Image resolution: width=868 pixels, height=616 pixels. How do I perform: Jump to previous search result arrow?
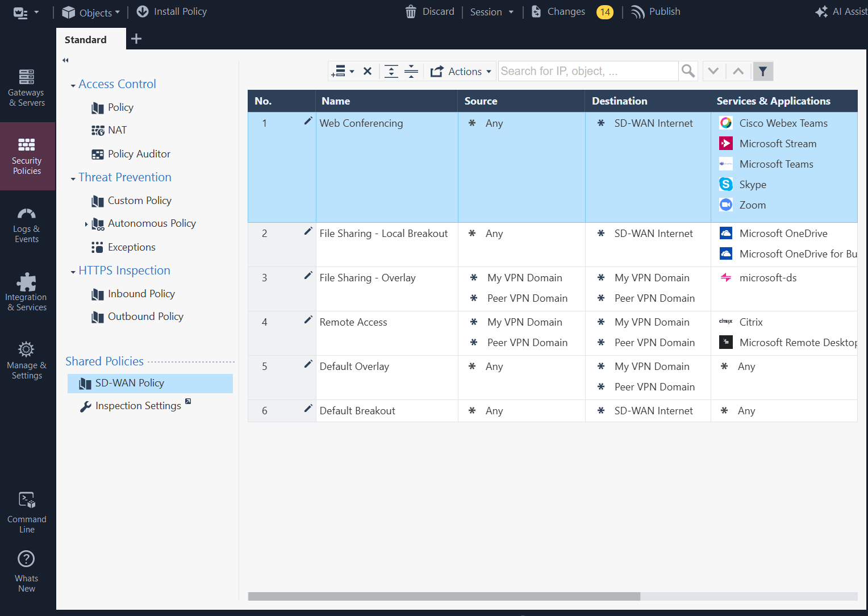click(x=738, y=71)
